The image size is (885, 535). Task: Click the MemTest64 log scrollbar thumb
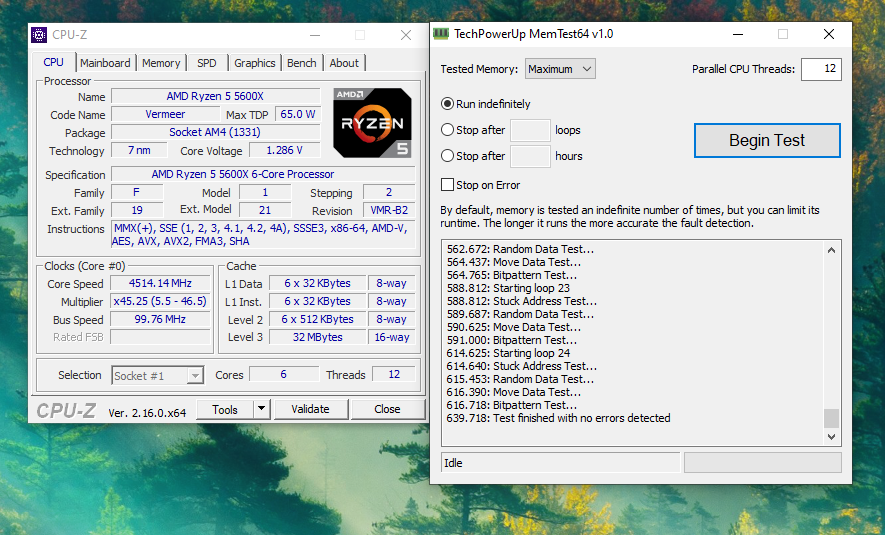[831, 418]
